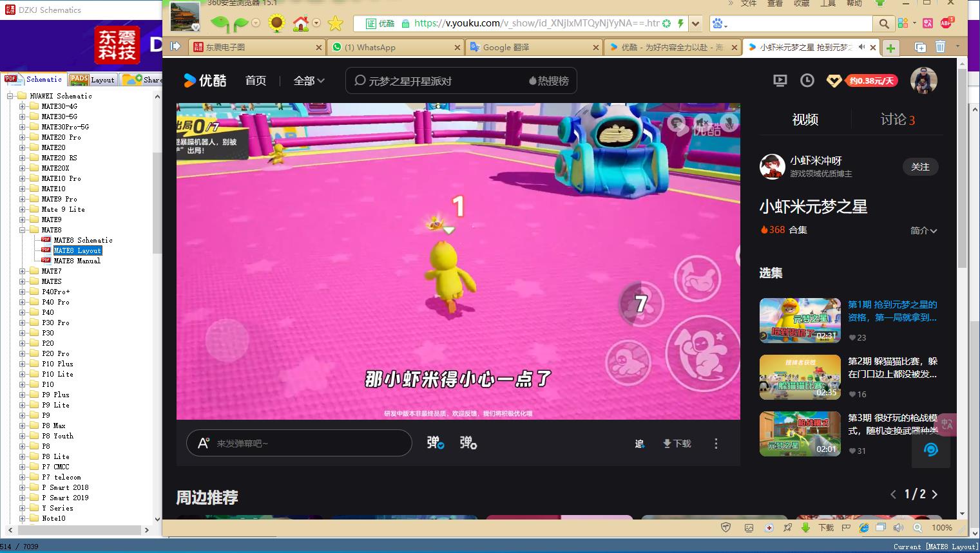Click the security shield status icon
The image size is (980, 553).
(x=726, y=527)
